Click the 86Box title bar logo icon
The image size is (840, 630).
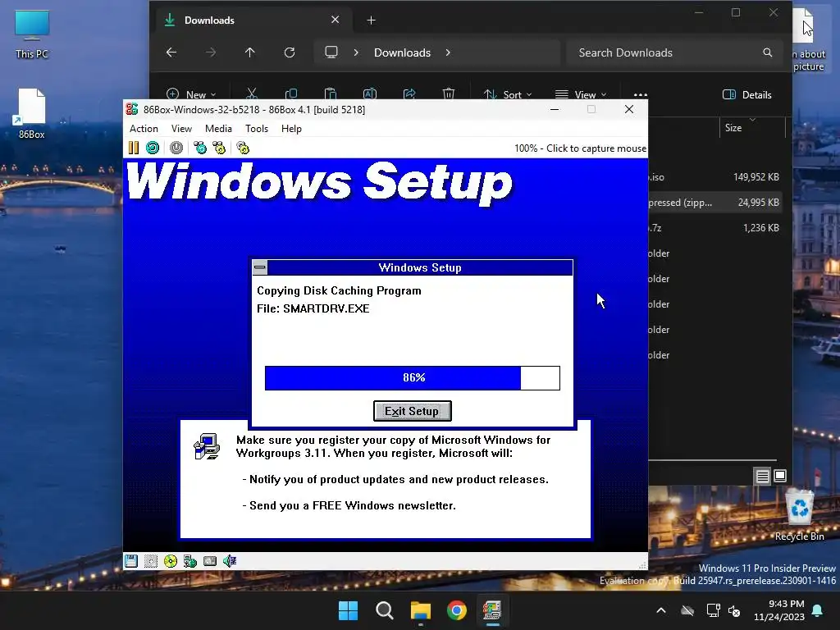coord(132,109)
